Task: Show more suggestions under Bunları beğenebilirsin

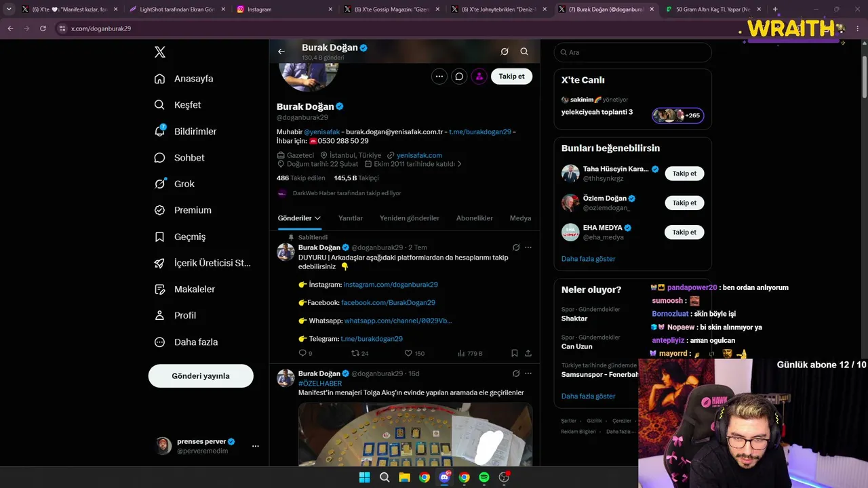Action: 589,259
